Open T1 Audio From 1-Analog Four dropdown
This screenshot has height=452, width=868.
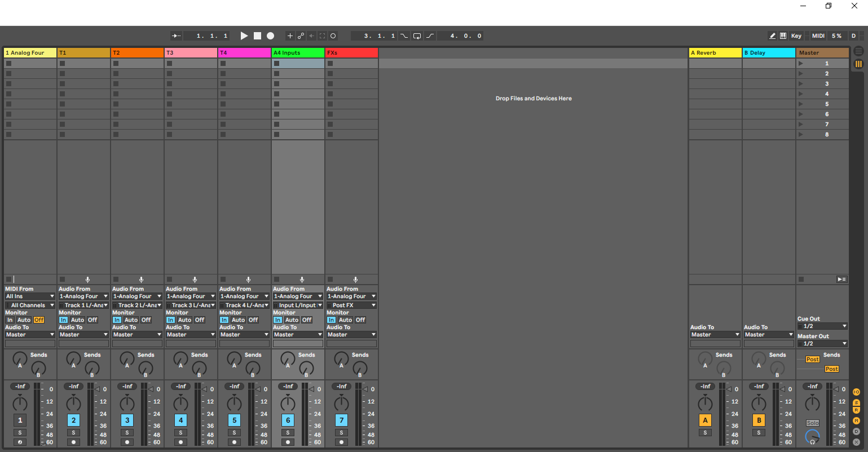click(83, 296)
